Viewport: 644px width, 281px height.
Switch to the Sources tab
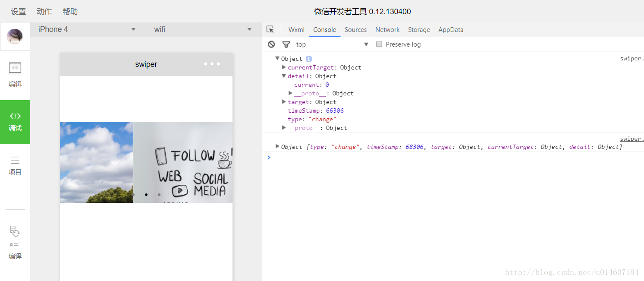pyautogui.click(x=356, y=29)
